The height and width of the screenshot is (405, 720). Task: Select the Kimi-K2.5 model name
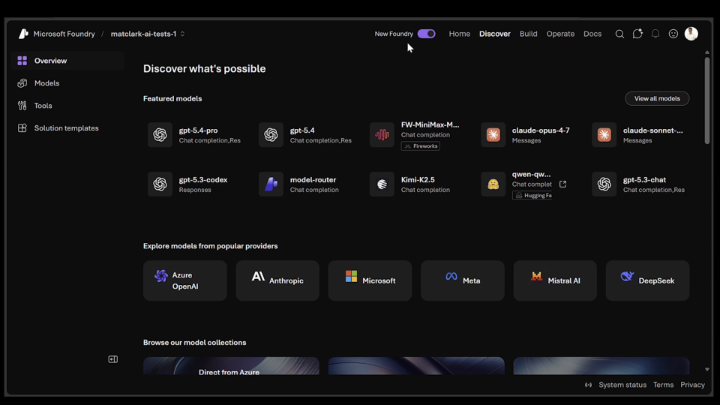[x=418, y=180]
